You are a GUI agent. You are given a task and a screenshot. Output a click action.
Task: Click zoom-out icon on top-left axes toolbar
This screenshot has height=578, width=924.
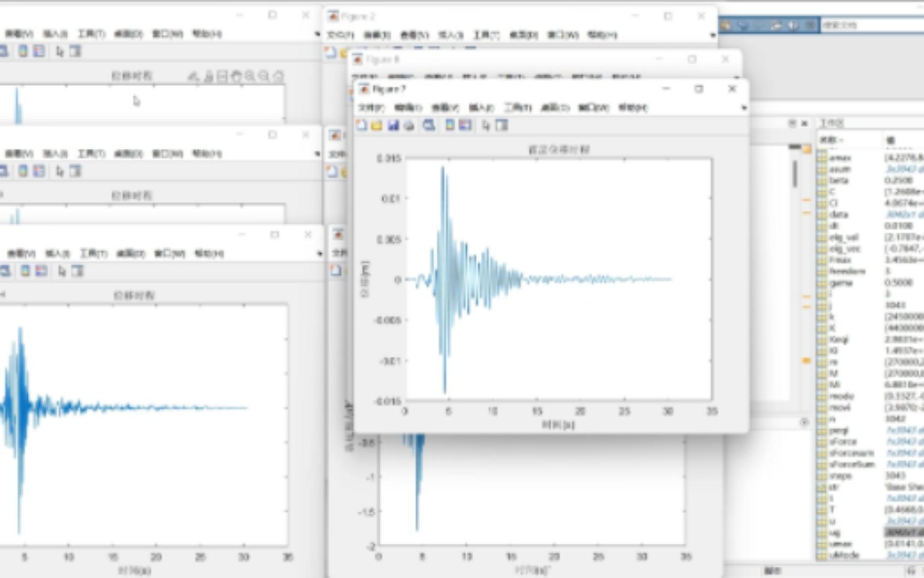coord(264,77)
